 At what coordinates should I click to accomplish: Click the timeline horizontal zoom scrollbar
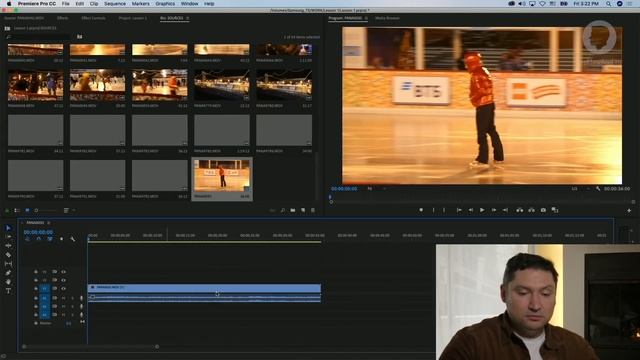(x=90, y=347)
